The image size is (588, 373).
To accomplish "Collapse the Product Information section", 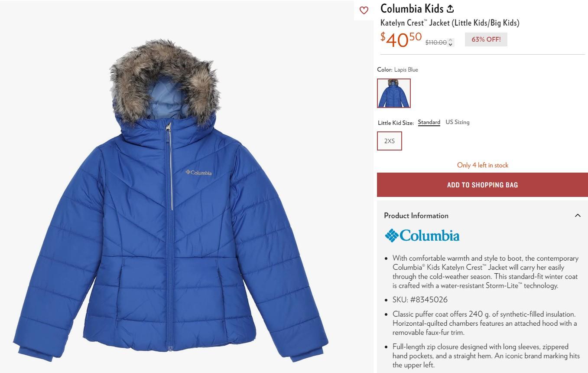I will [578, 216].
